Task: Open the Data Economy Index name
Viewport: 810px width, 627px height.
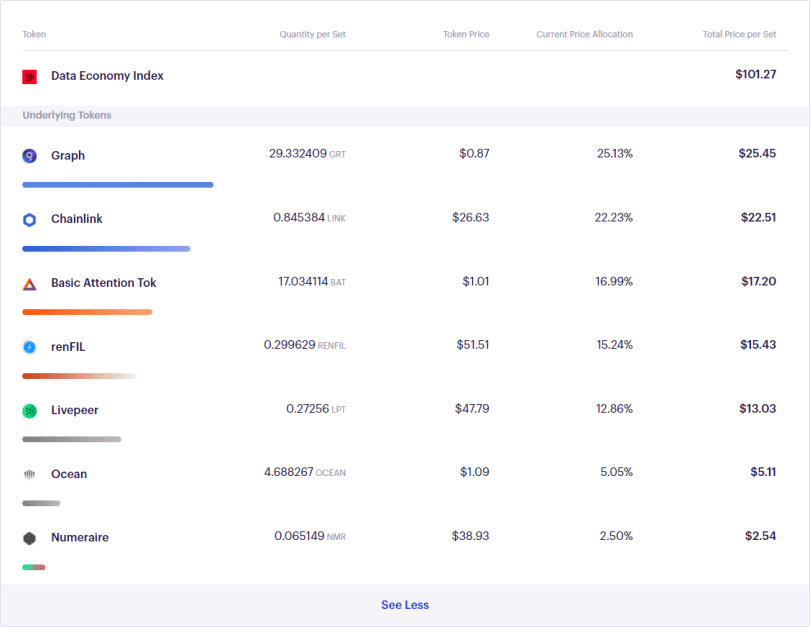Action: coord(107,76)
